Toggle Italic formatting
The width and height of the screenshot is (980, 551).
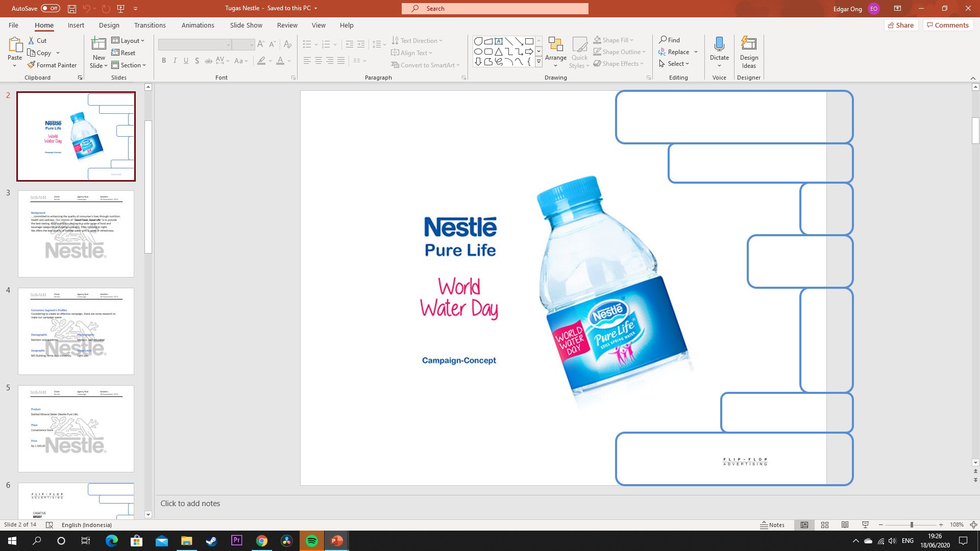coord(175,61)
